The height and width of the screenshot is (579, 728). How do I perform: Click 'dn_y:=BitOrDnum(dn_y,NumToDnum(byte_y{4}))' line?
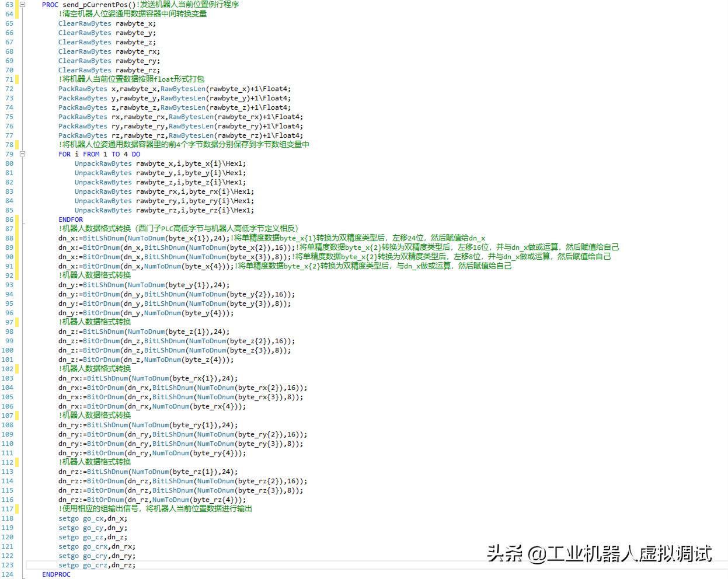146,313
